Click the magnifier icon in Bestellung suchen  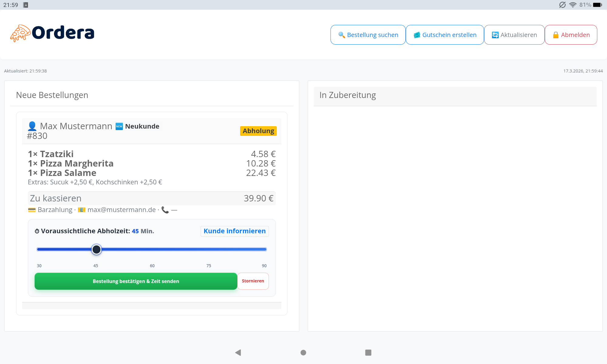[341, 35]
